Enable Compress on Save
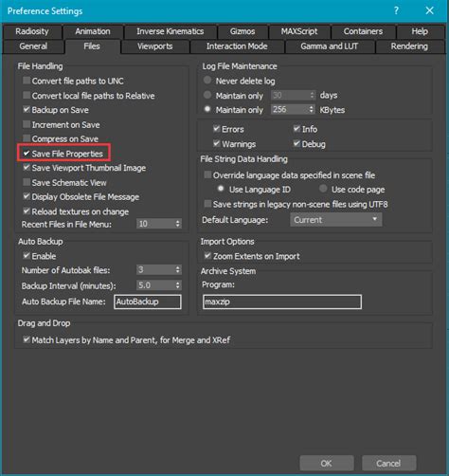The height and width of the screenshot is (476, 449). pyautogui.click(x=27, y=138)
